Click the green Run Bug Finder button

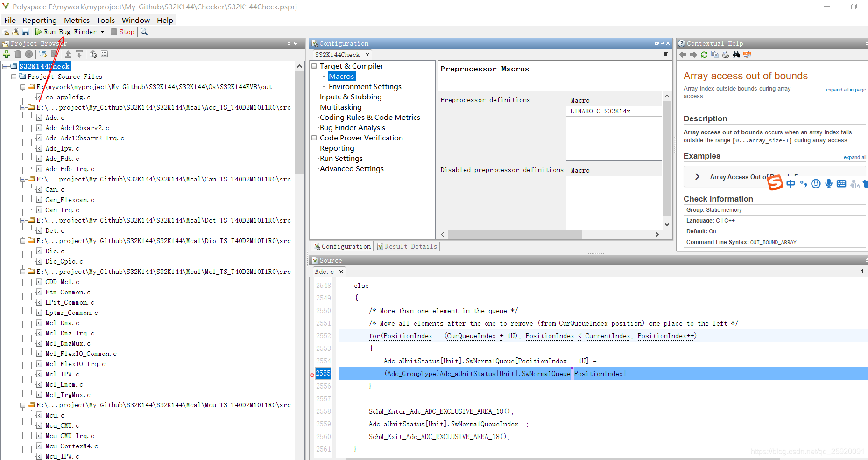coord(66,32)
